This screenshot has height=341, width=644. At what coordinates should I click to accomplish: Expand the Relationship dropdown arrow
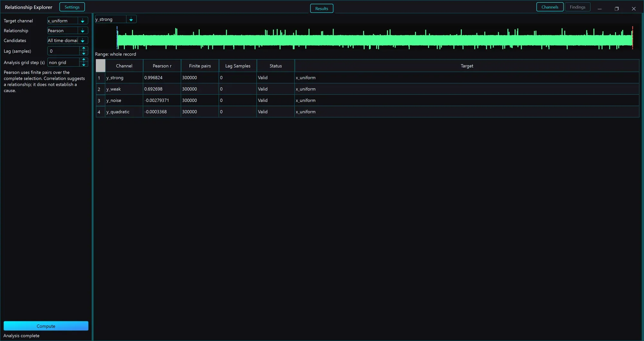(83, 31)
